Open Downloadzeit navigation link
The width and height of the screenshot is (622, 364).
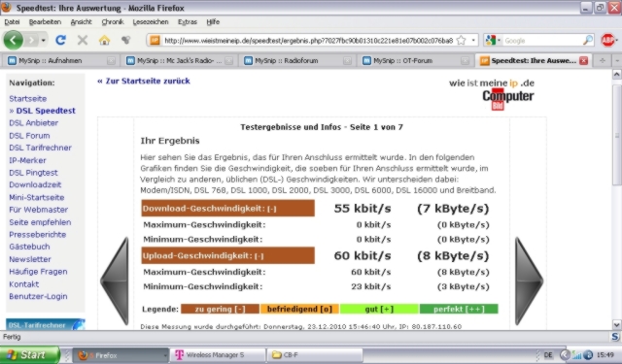tap(35, 184)
